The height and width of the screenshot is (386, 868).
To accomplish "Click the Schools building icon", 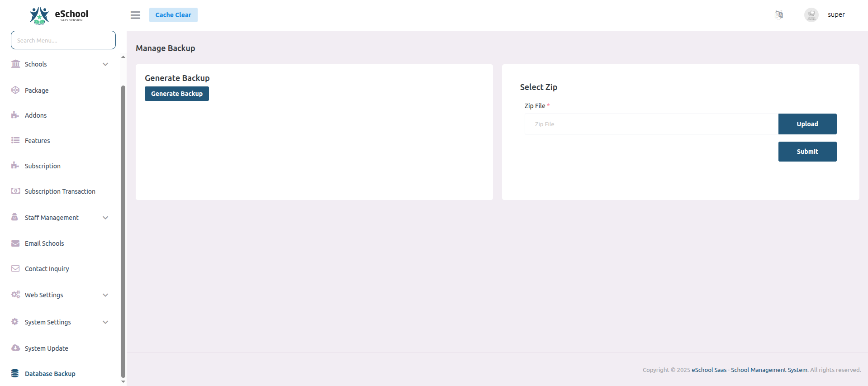I will pos(15,64).
